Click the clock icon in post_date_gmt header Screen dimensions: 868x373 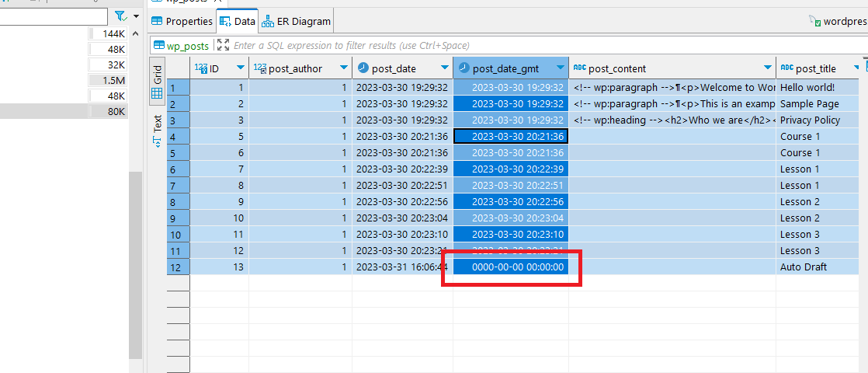pyautogui.click(x=464, y=68)
